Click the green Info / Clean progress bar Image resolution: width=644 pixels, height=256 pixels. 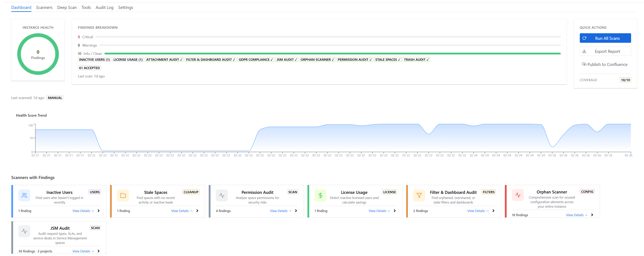332,53
